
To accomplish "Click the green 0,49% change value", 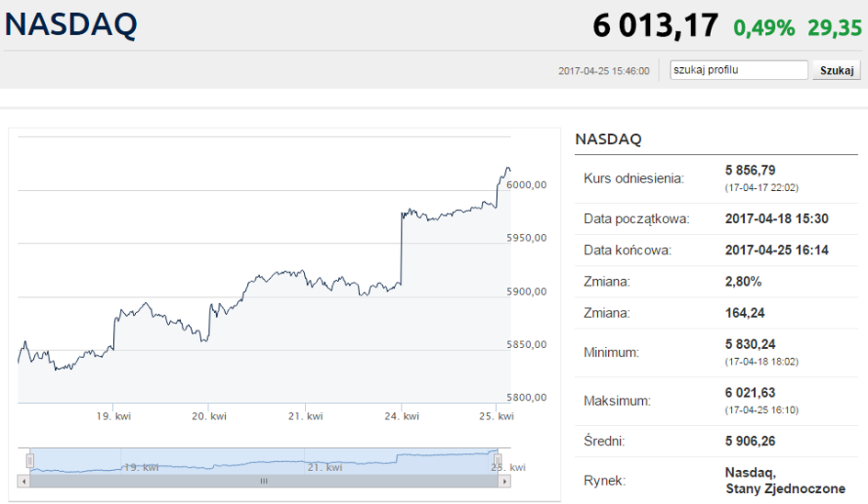I will pos(764,28).
